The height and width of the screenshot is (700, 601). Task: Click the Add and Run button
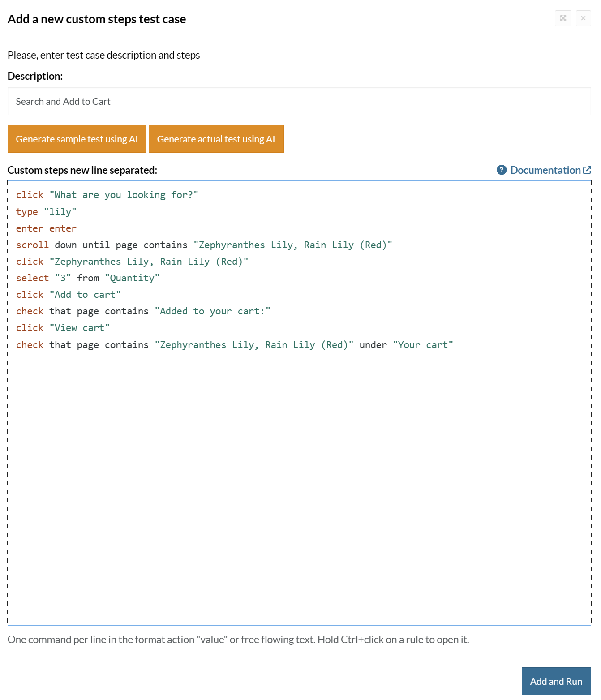(x=556, y=681)
